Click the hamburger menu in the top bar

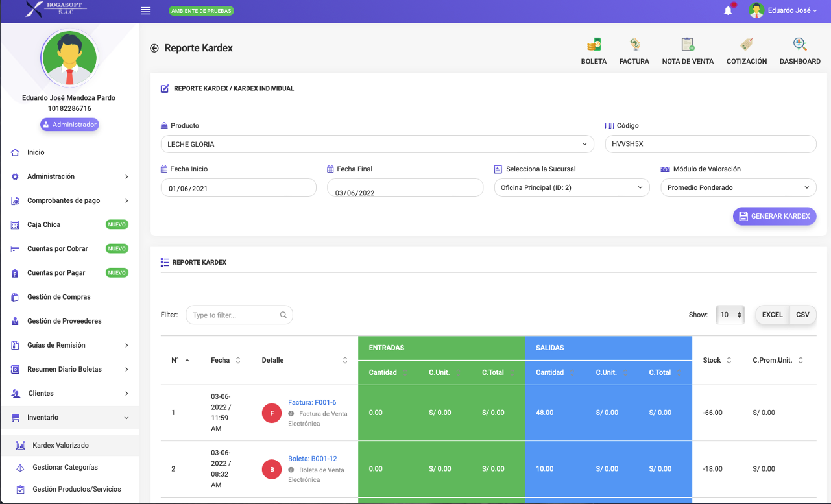[145, 10]
